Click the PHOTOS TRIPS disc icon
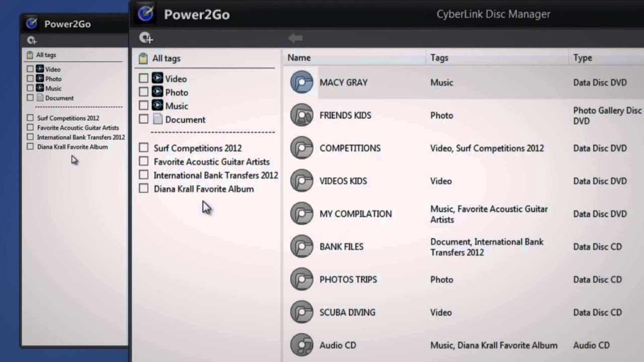 coord(302,279)
